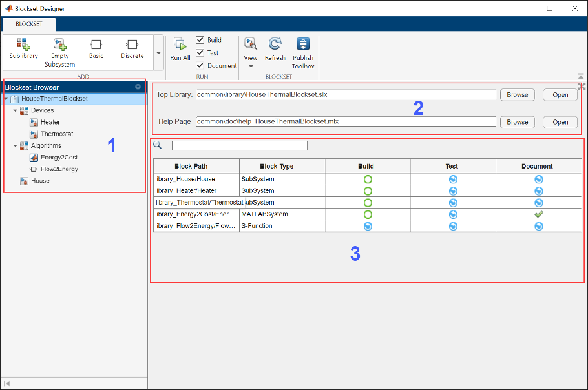588x390 pixels.
Task: Disable the Document checkbox
Action: tap(200, 65)
